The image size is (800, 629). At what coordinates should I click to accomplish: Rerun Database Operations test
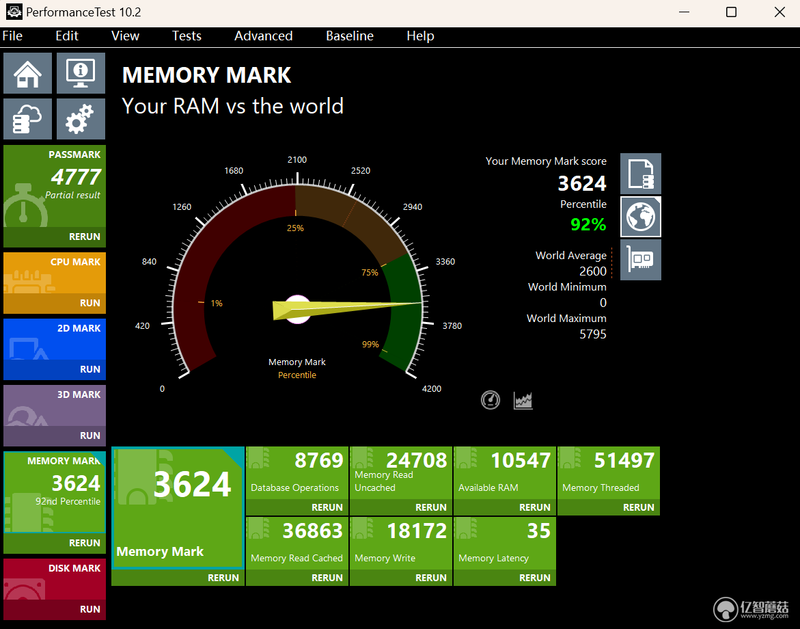[297, 507]
